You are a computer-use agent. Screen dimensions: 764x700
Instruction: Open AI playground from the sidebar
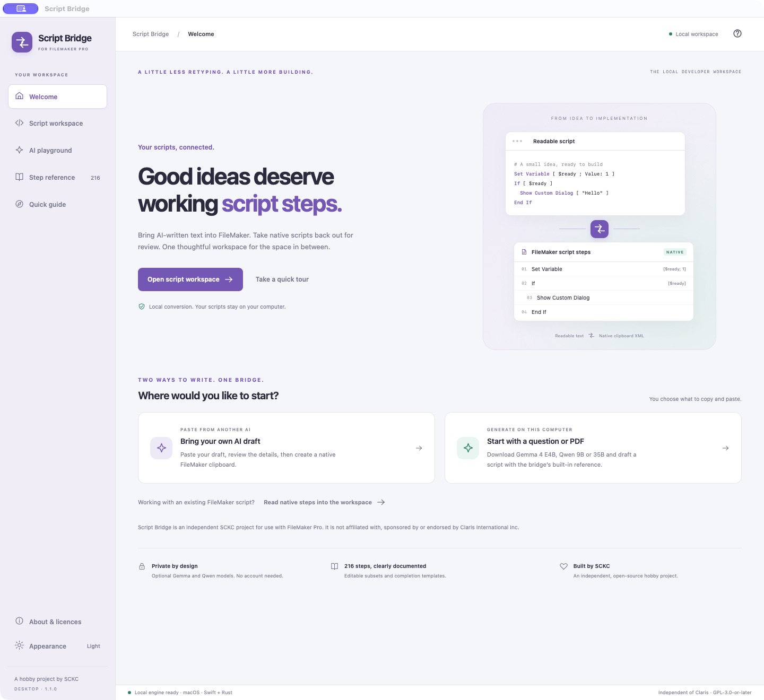pos(57,150)
